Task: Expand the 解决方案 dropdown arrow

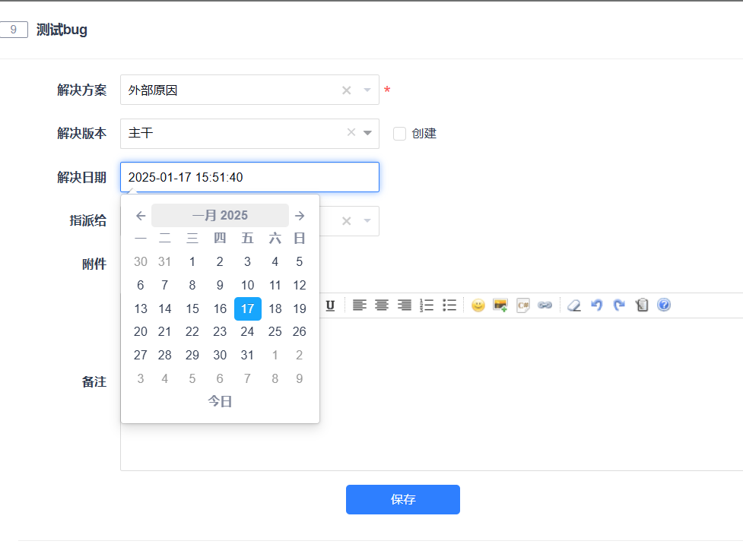Action: coord(367,90)
